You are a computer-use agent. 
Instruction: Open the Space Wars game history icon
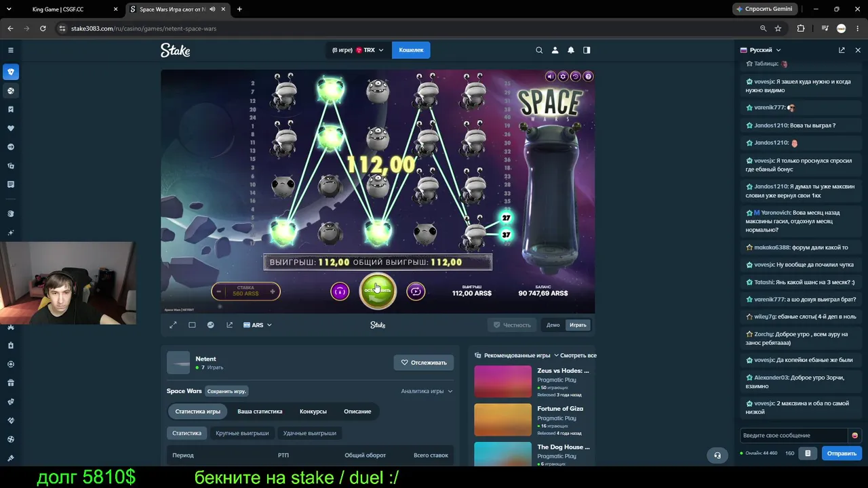(x=576, y=77)
